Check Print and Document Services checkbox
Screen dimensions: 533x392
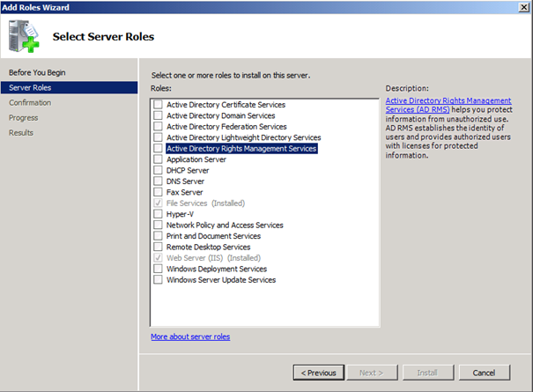(158, 235)
